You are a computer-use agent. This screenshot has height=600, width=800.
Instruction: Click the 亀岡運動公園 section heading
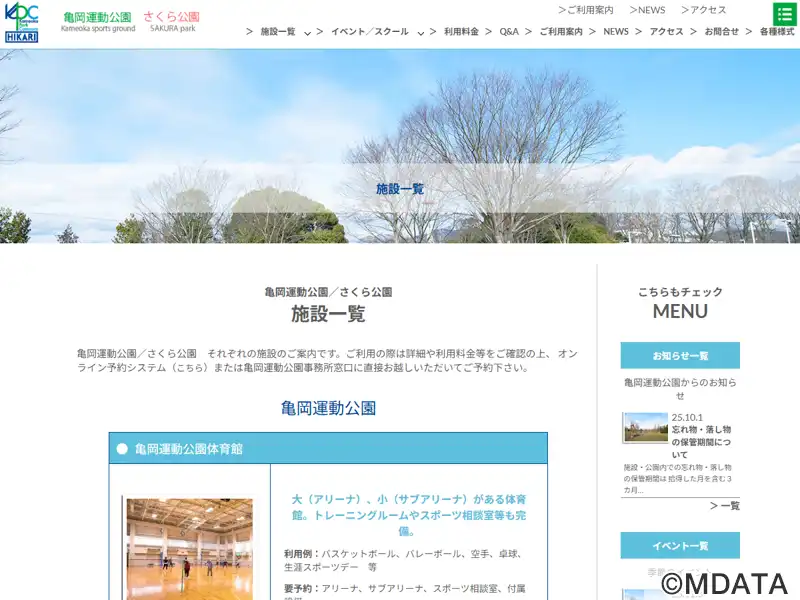[x=328, y=408]
